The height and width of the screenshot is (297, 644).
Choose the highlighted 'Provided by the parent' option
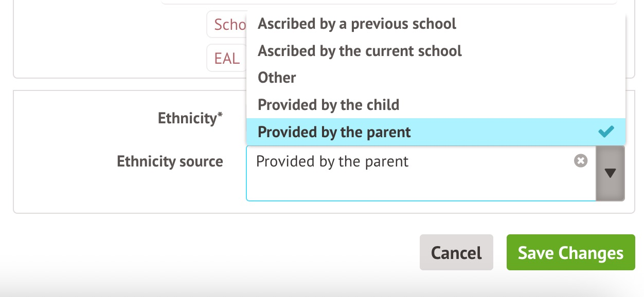(x=334, y=132)
